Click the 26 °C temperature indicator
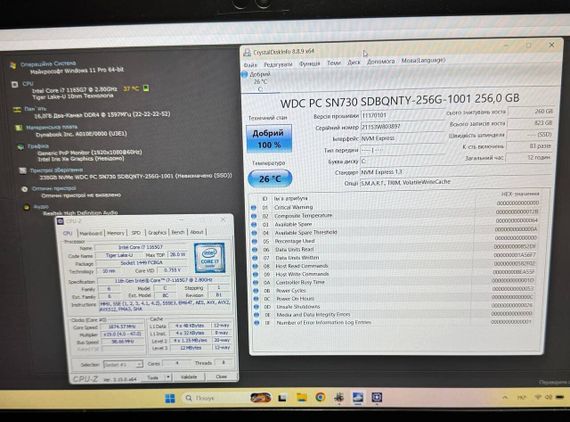This screenshot has width=570, height=422. tap(270, 178)
